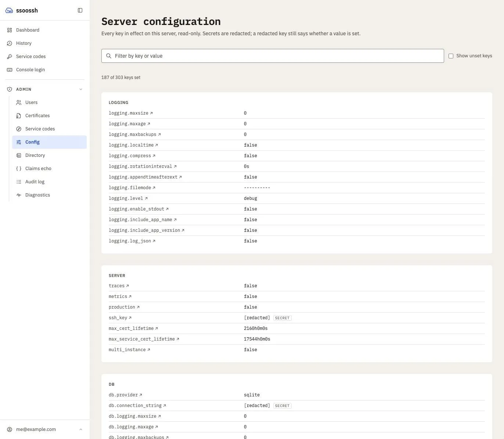Click the search magnifier icon in the filter

109,56
